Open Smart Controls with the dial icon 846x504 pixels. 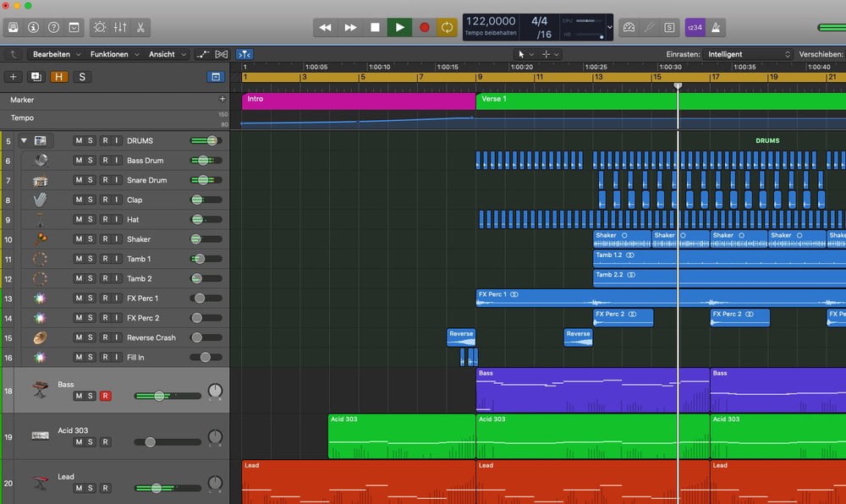pos(100,27)
